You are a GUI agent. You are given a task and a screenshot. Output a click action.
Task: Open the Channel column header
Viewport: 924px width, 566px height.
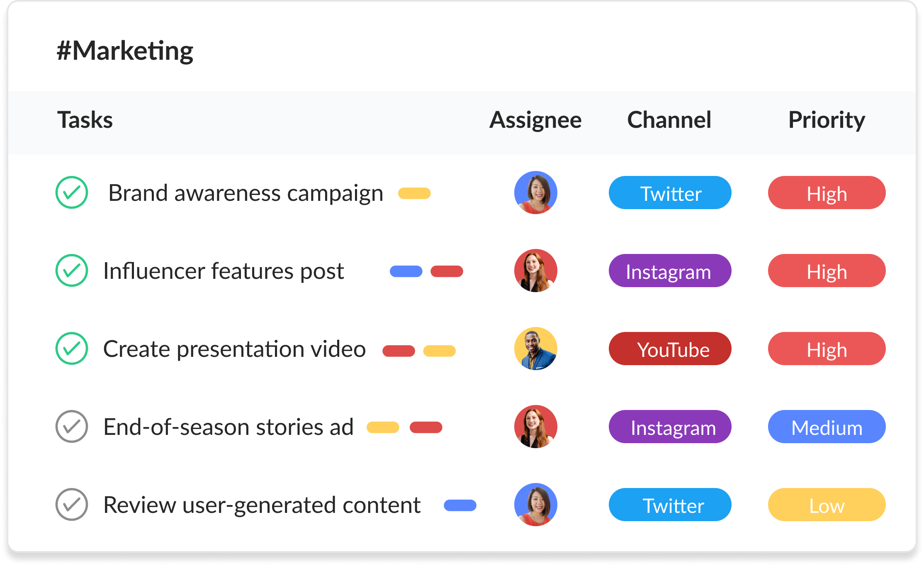coord(669,120)
